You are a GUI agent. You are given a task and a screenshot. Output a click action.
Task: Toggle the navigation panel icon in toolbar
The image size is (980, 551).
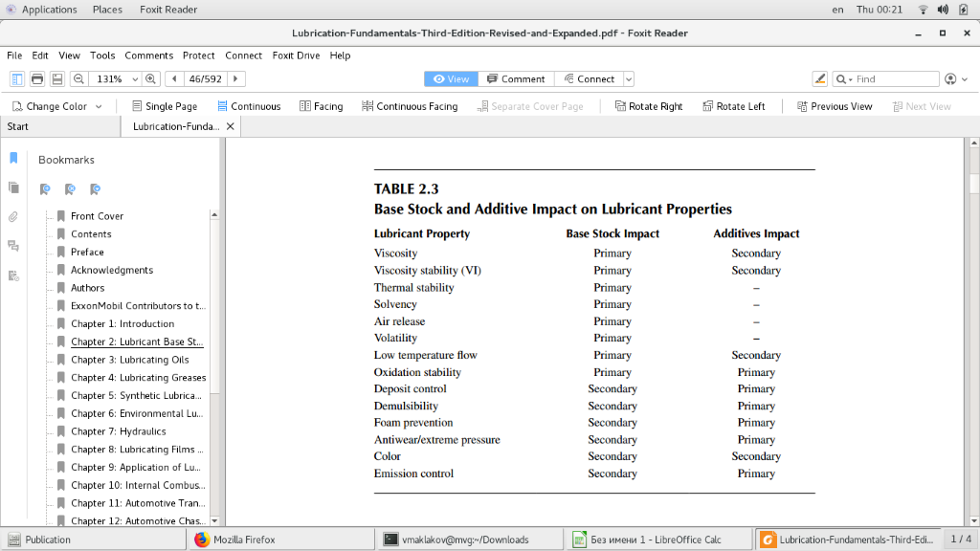click(x=17, y=78)
